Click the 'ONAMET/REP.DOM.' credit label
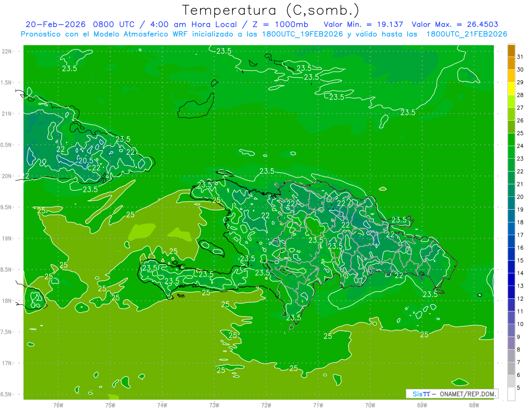 467,394
